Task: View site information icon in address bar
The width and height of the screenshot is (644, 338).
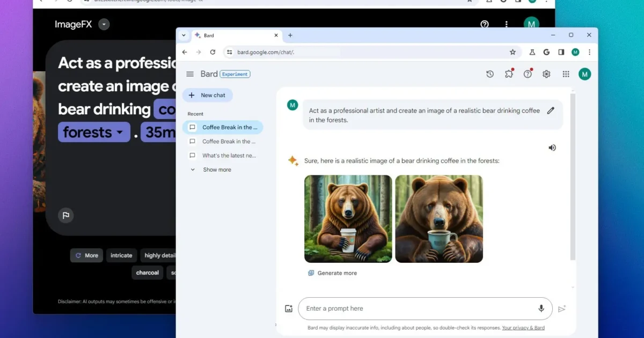Action: point(229,52)
